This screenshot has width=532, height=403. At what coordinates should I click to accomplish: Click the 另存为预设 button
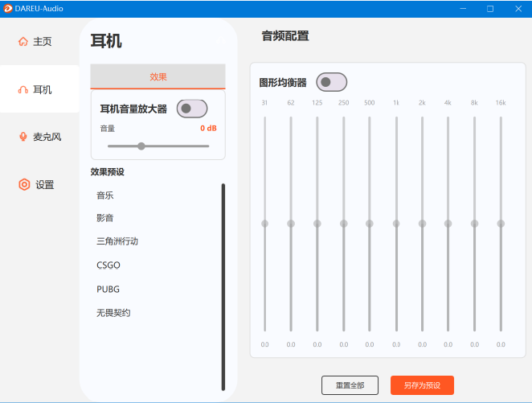[422, 385]
